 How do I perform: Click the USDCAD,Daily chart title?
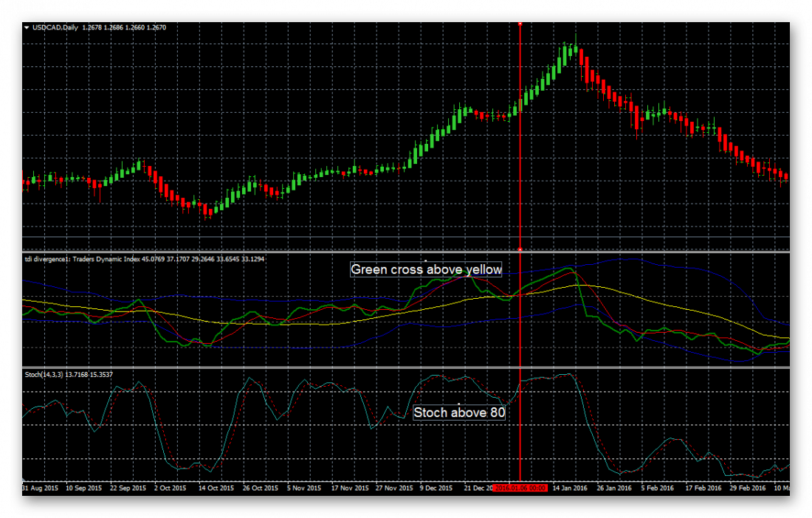pyautogui.click(x=55, y=27)
